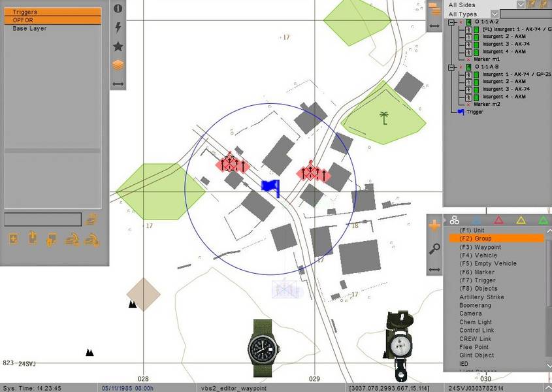552x392 pixels.
Task: Select the orange layers icon in left strip
Action: tap(118, 65)
